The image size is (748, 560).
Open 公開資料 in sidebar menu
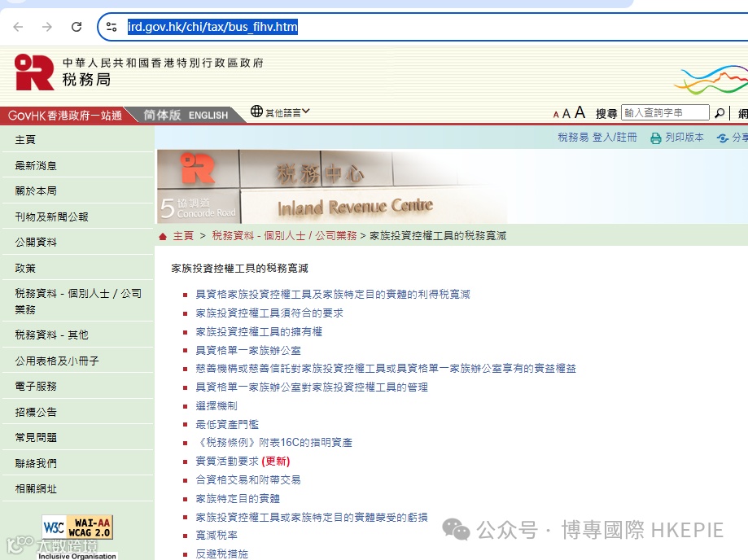[36, 242]
